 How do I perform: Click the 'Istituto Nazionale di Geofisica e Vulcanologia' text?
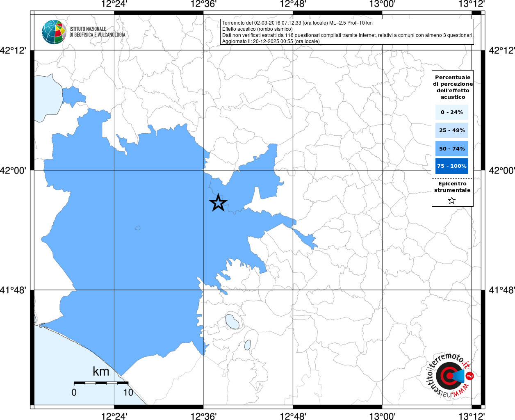(97, 32)
